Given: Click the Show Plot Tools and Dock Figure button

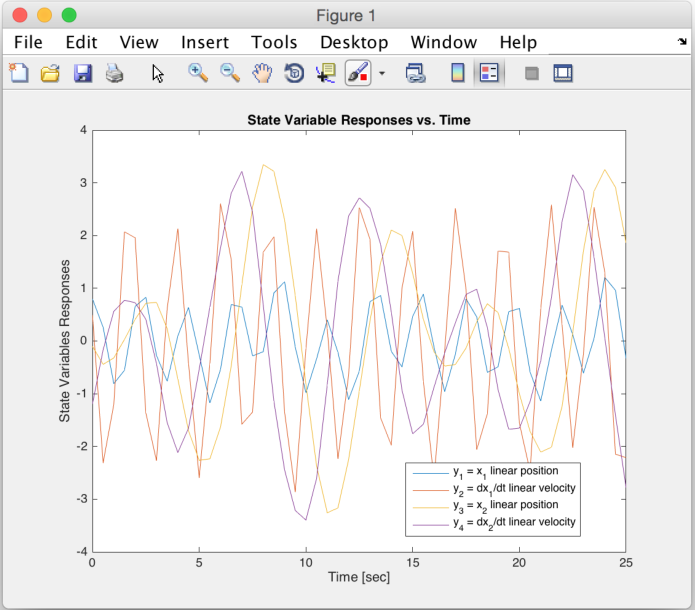Looking at the screenshot, I should point(563,73).
